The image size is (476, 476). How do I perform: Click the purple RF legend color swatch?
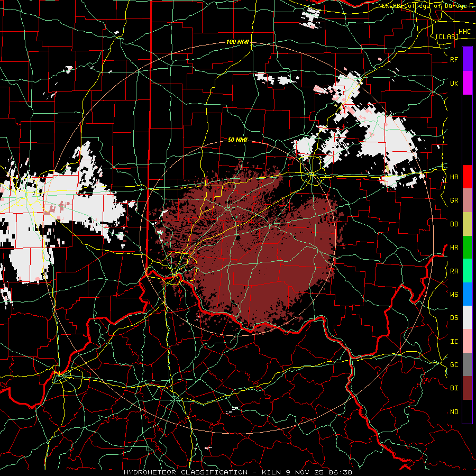pos(467,59)
